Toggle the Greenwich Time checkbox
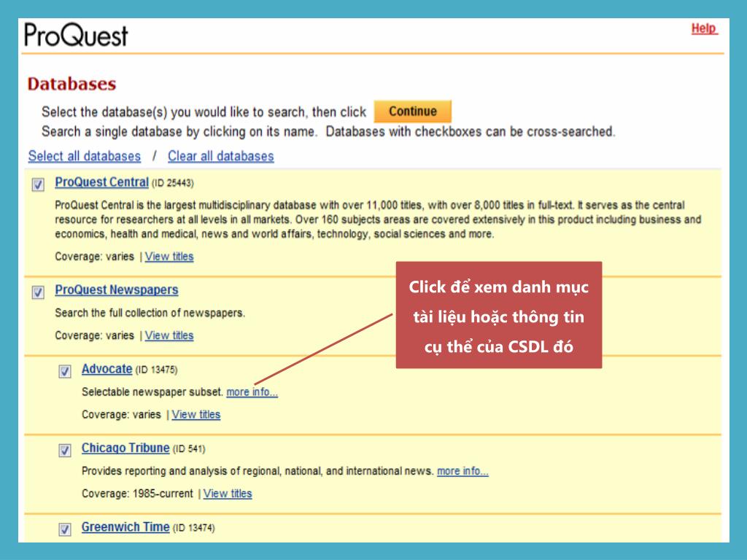The image size is (747, 560). point(65,529)
